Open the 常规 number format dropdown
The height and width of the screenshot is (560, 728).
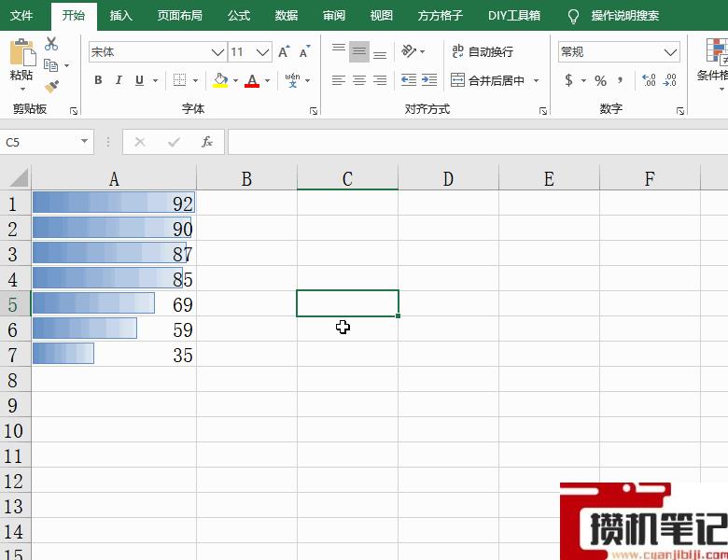[x=670, y=52]
